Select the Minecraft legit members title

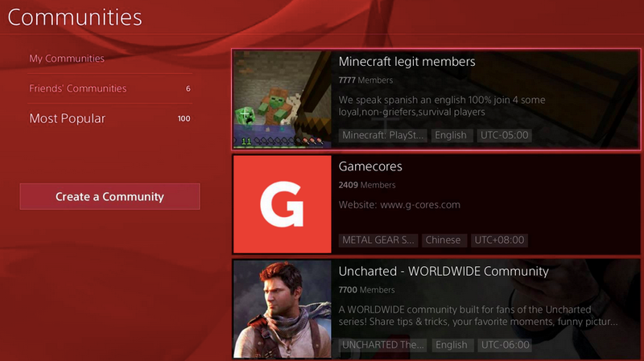click(407, 62)
